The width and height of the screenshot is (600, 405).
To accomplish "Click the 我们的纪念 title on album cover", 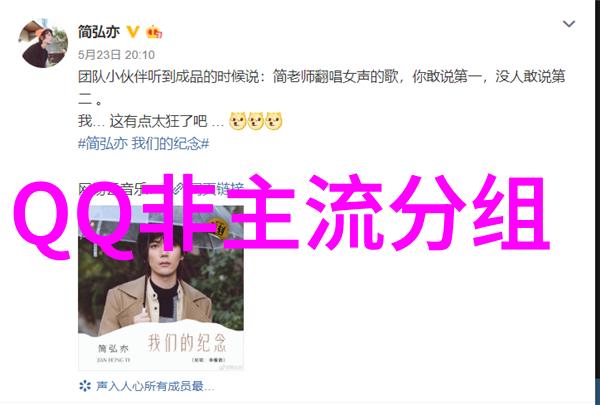I will pos(187,342).
